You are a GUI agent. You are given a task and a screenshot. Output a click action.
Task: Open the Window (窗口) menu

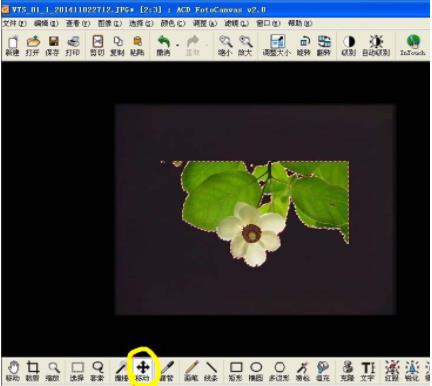point(268,23)
